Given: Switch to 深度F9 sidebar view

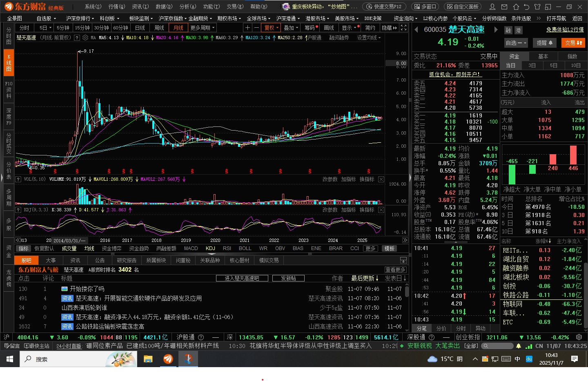Looking at the screenshot, I should pos(9,116).
